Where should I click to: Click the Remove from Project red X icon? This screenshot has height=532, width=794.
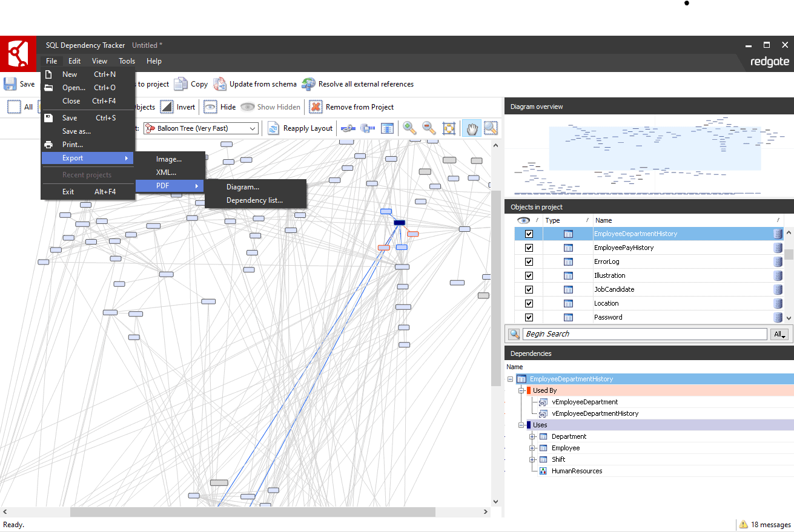[x=316, y=107]
